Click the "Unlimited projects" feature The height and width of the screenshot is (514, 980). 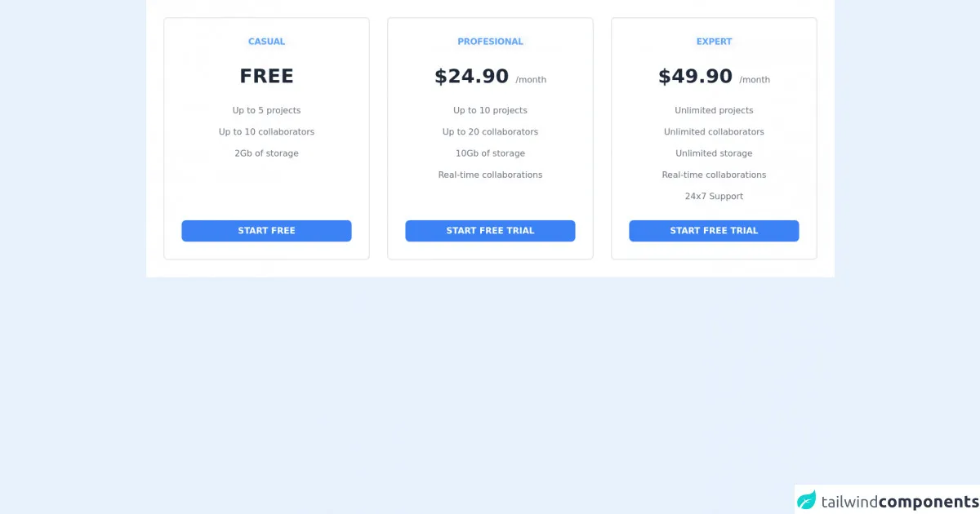(714, 110)
